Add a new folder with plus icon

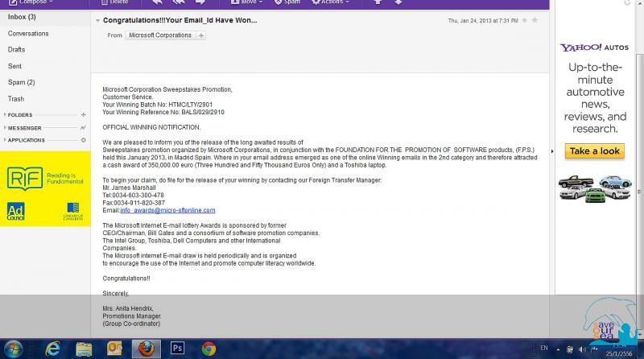pyautogui.click(x=83, y=115)
